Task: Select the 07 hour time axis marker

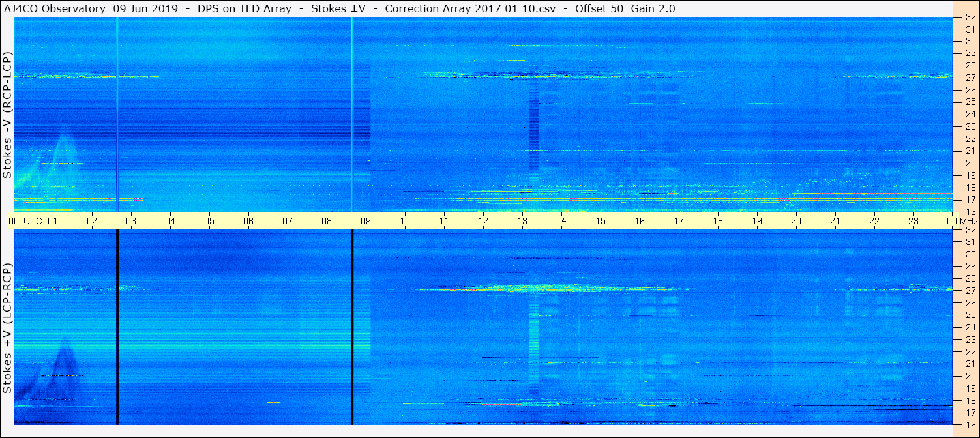Action: (x=288, y=221)
